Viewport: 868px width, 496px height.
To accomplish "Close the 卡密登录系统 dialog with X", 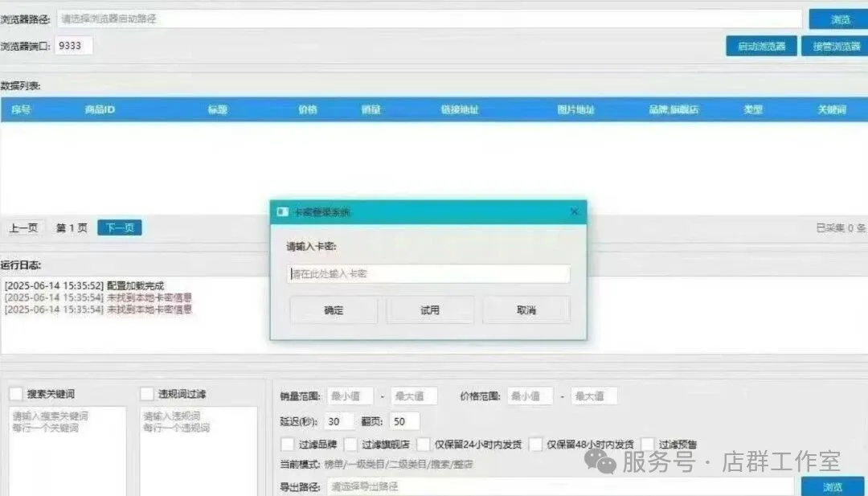I will click(x=574, y=212).
